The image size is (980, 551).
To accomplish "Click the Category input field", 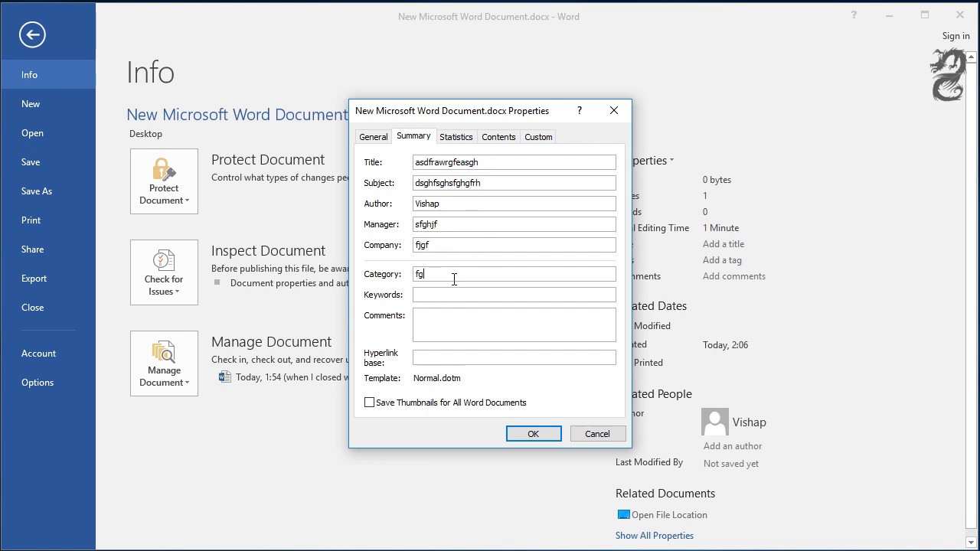I will pos(514,274).
